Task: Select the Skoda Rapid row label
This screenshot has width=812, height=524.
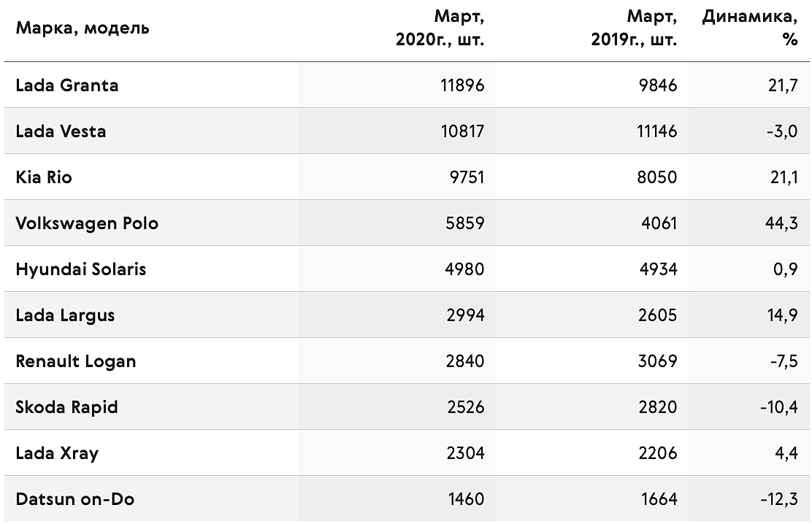Action: tap(66, 407)
